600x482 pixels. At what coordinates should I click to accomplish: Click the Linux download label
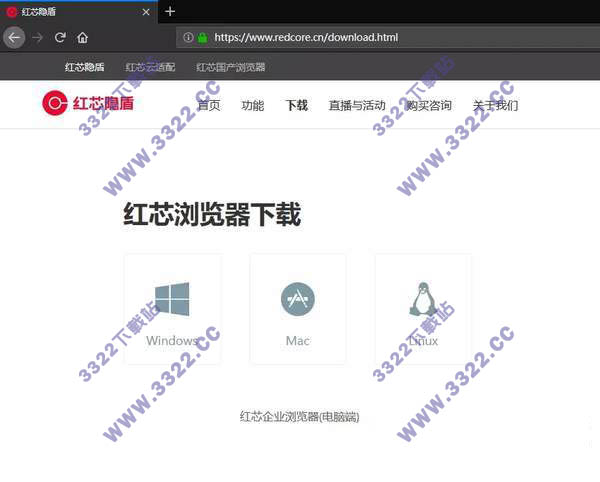tap(423, 340)
